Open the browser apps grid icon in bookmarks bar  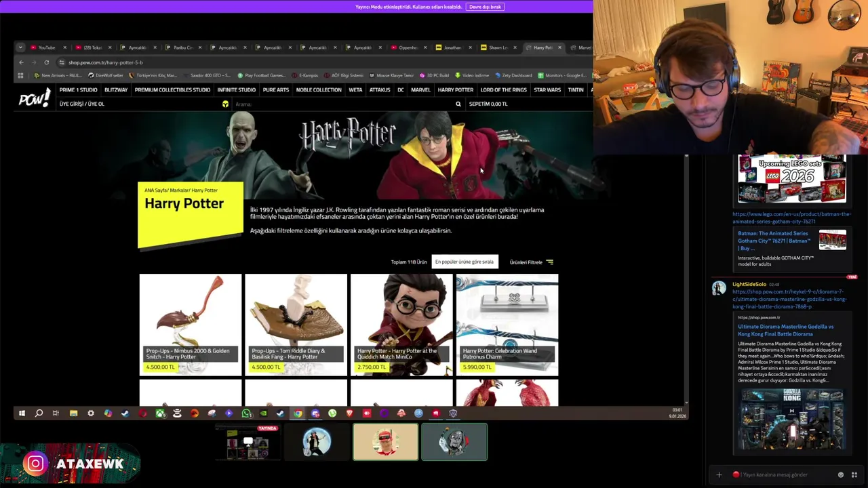click(20, 75)
